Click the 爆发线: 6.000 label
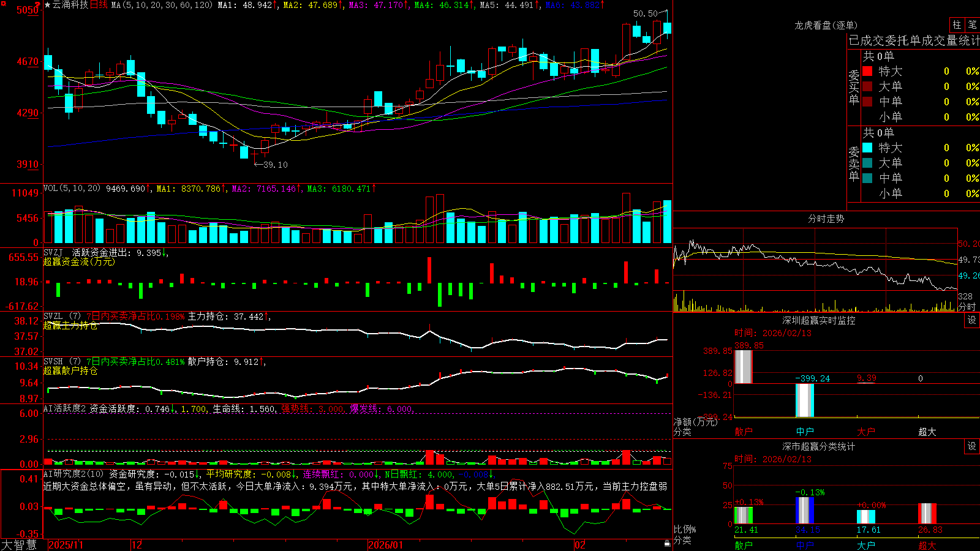Screen dimensions: 980x551 pos(382,408)
